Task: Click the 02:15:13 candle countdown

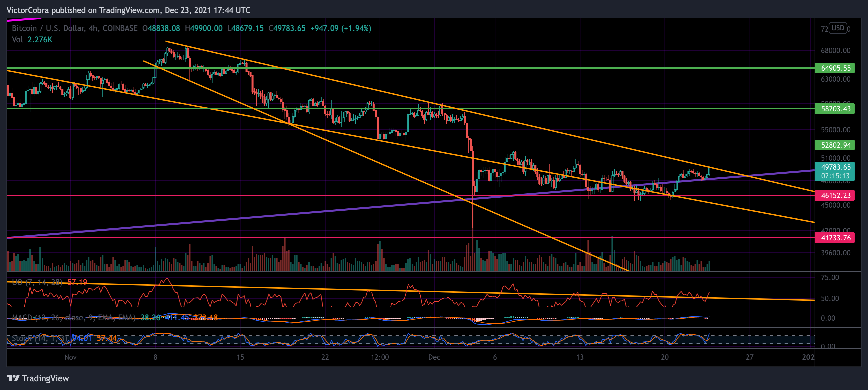Action: point(835,176)
